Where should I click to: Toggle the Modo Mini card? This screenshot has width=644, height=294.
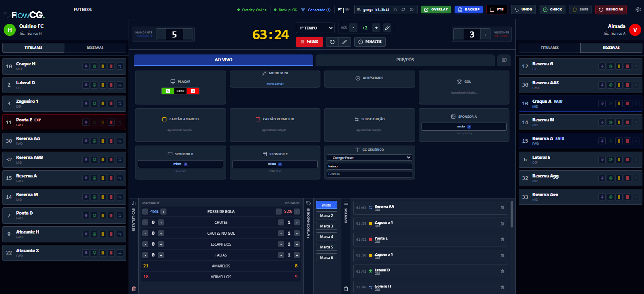(x=275, y=79)
